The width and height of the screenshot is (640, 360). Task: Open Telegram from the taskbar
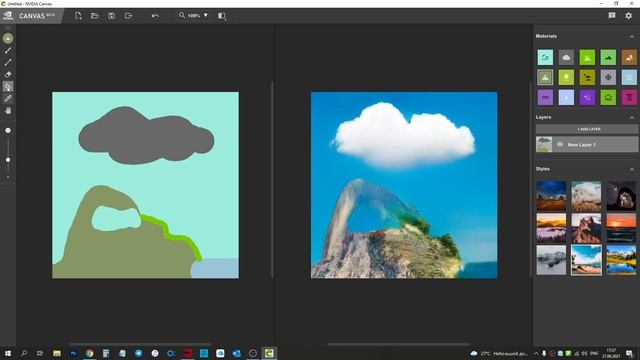pyautogui.click(x=138, y=353)
